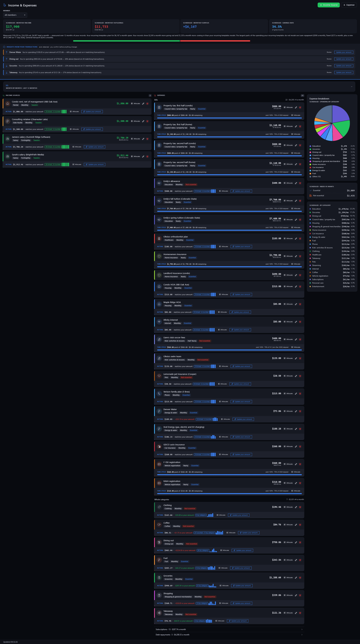Open the All members dropdown
360x644 pixels.
coord(15,15)
